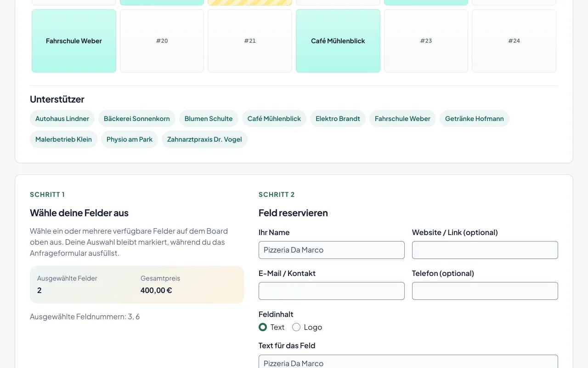Choose board field #23
588x368 pixels.
[x=426, y=41]
